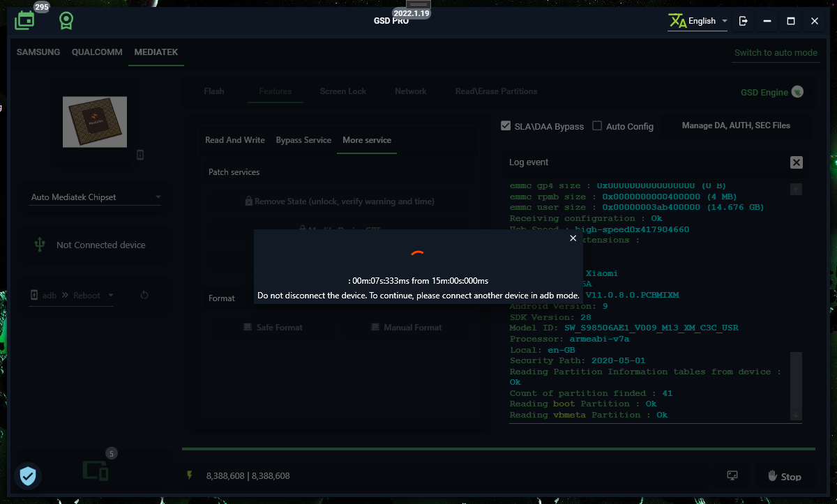Click the language translate icon in the title bar
This screenshot has width=837, height=504.
[x=677, y=21]
